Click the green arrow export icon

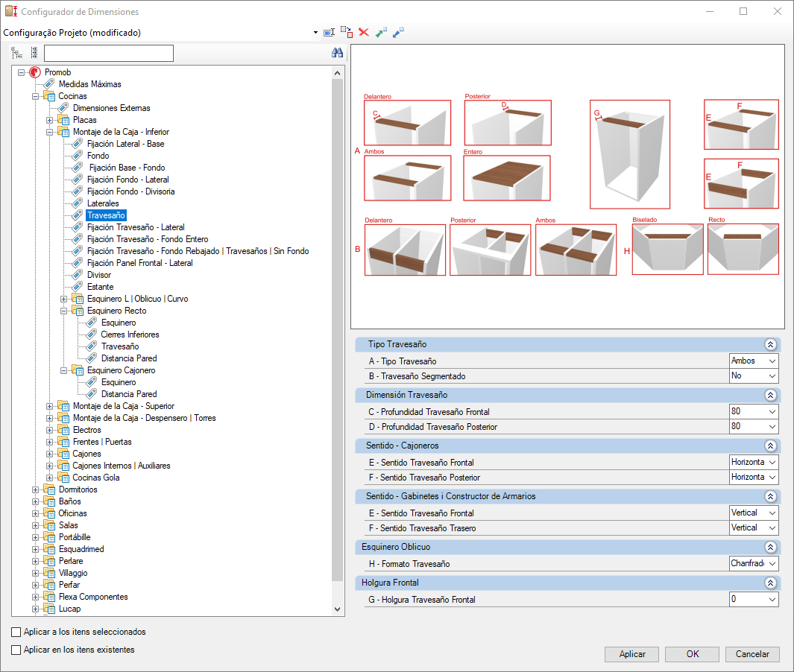(381, 32)
